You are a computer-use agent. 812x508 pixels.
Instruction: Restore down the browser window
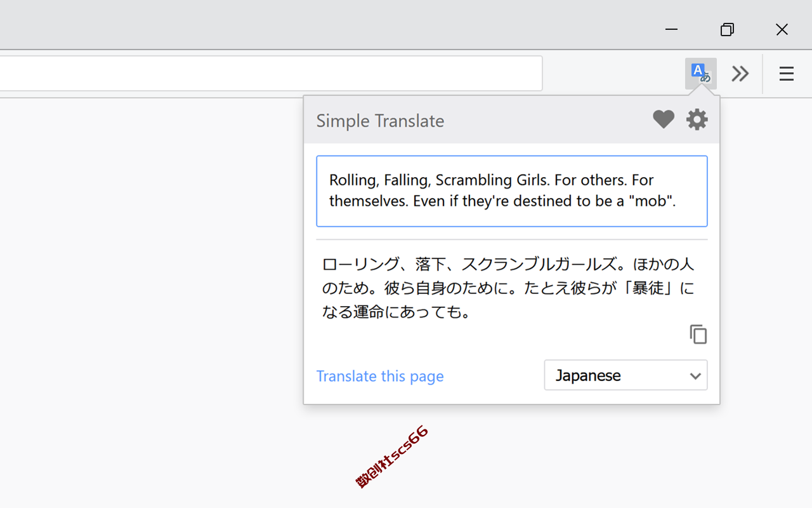click(727, 29)
